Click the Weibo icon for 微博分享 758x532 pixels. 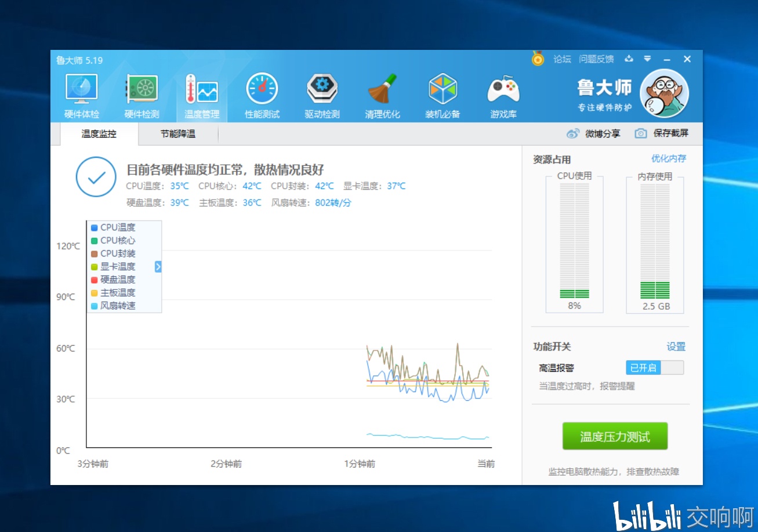click(573, 133)
